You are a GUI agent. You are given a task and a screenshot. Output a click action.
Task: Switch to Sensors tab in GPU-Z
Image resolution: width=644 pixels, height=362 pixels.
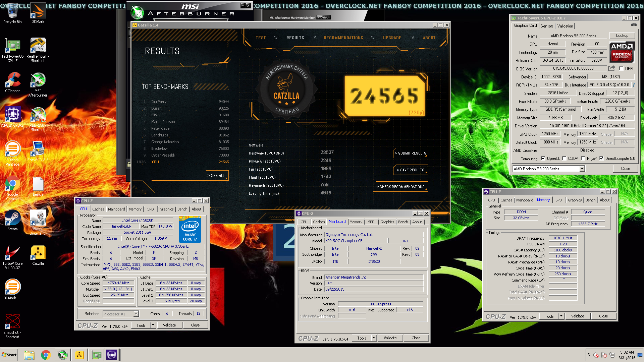click(547, 26)
